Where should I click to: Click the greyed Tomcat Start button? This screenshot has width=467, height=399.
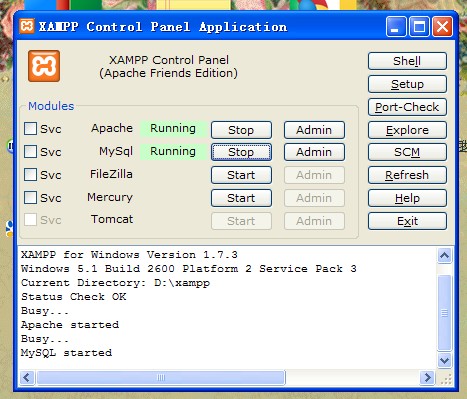pos(241,221)
